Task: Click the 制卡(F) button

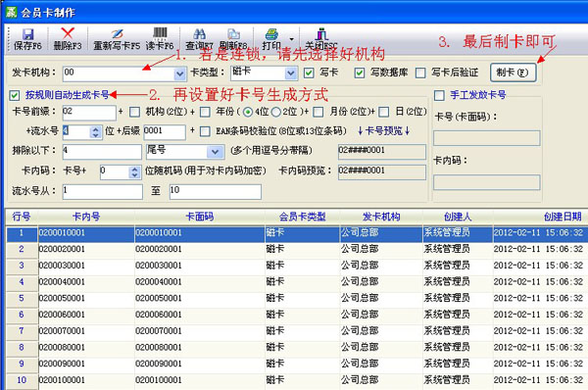Action: pos(513,73)
